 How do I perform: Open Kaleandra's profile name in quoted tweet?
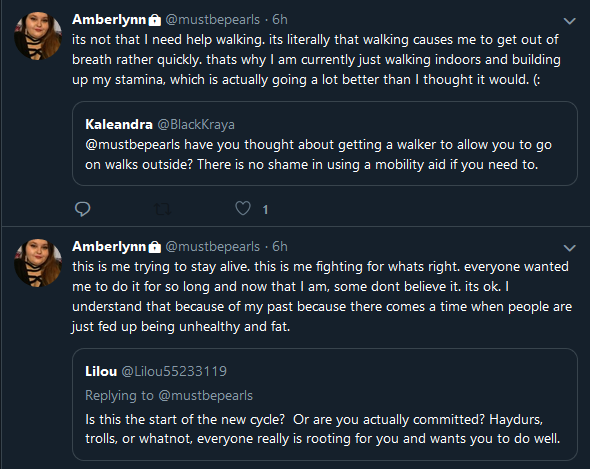pyautogui.click(x=119, y=124)
